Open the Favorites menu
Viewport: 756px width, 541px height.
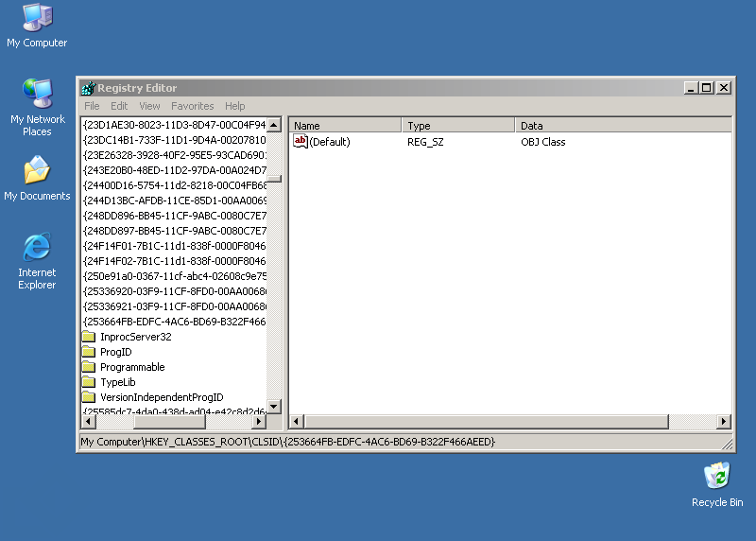click(x=193, y=106)
